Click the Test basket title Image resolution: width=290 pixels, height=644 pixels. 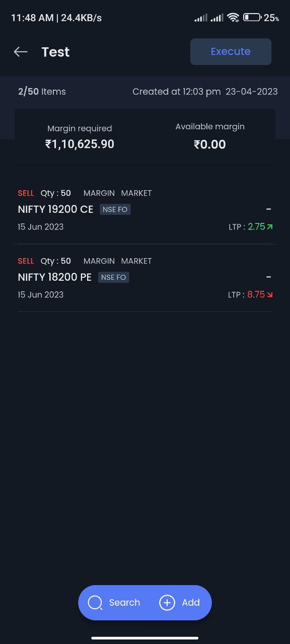[55, 52]
